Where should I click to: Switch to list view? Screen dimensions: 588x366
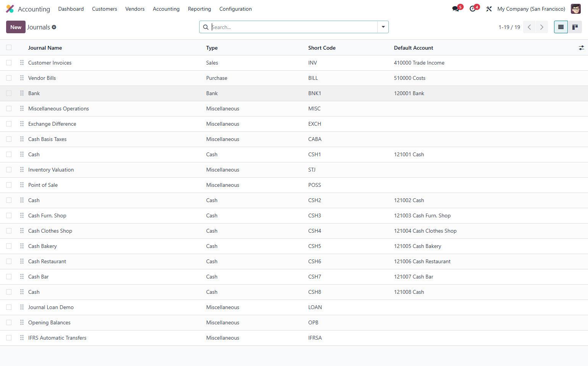(x=561, y=27)
